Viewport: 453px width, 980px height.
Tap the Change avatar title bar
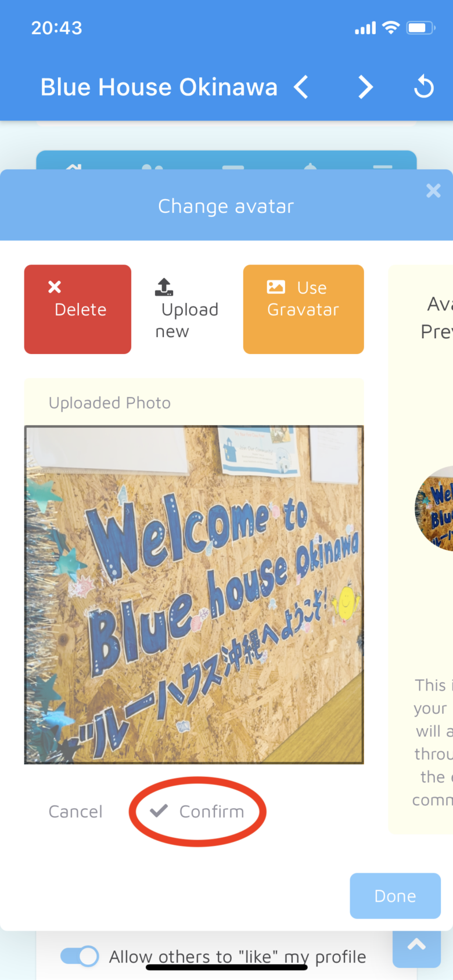pyautogui.click(x=227, y=205)
